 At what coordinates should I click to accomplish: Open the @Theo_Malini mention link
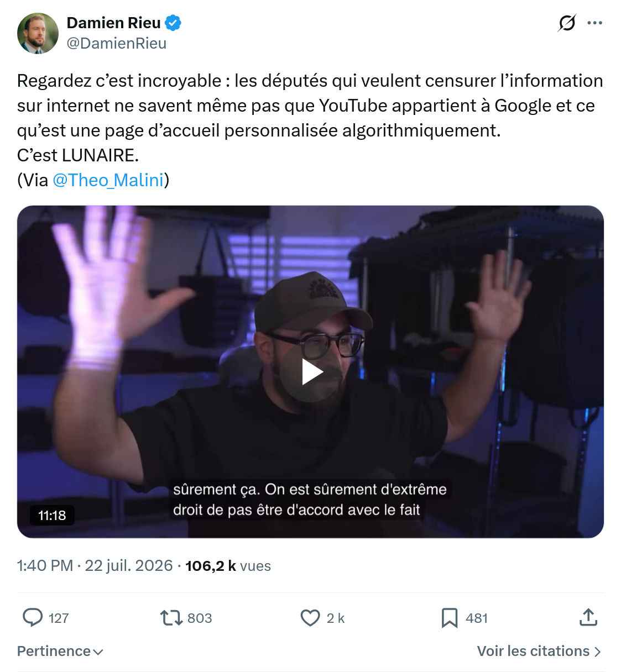point(108,180)
